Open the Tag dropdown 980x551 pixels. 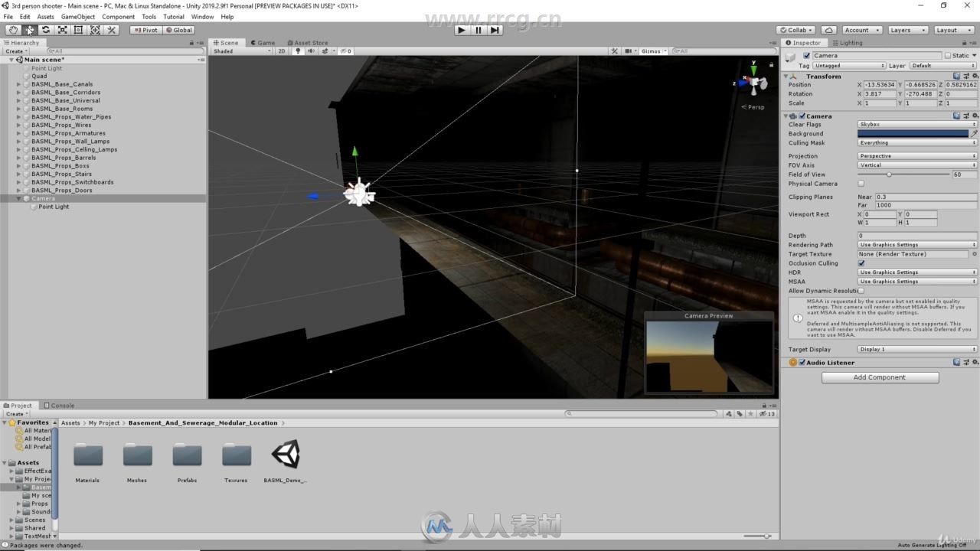pos(849,66)
